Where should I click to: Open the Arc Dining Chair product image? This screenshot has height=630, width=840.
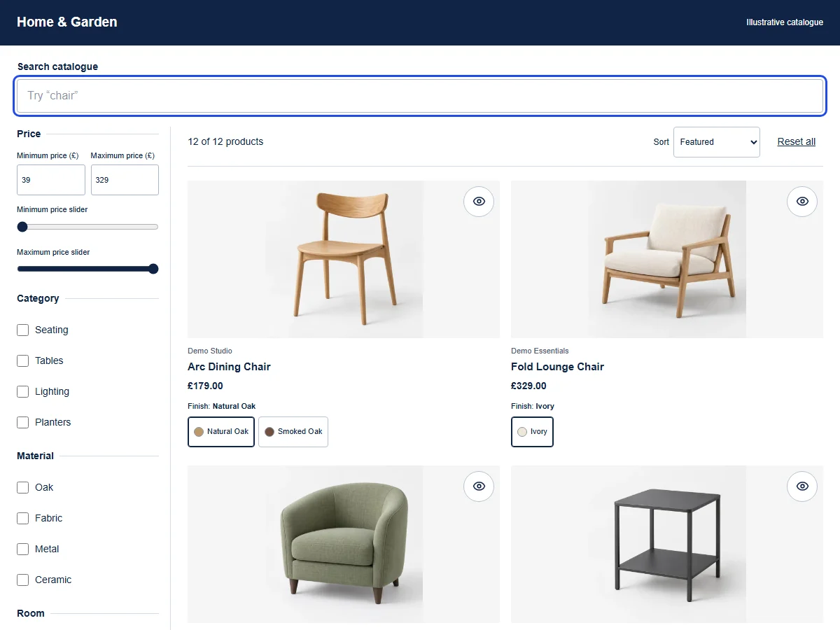(x=344, y=260)
